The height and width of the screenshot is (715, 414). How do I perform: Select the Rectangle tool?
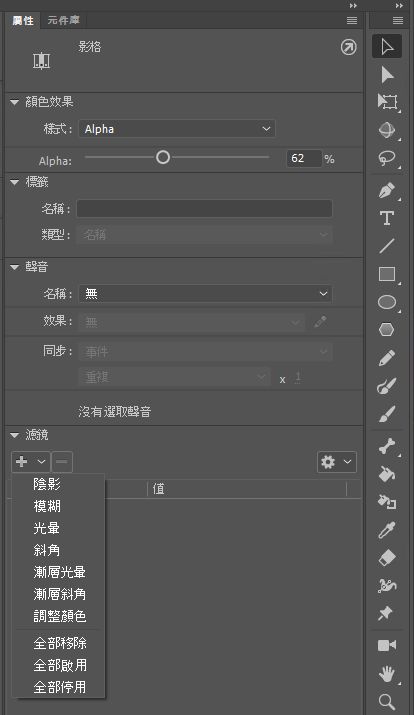(x=387, y=274)
